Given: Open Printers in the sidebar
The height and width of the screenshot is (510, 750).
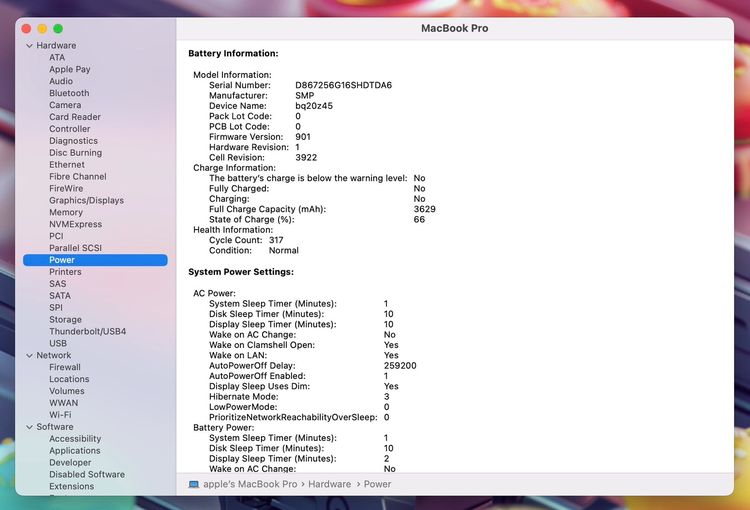Looking at the screenshot, I should (x=66, y=272).
